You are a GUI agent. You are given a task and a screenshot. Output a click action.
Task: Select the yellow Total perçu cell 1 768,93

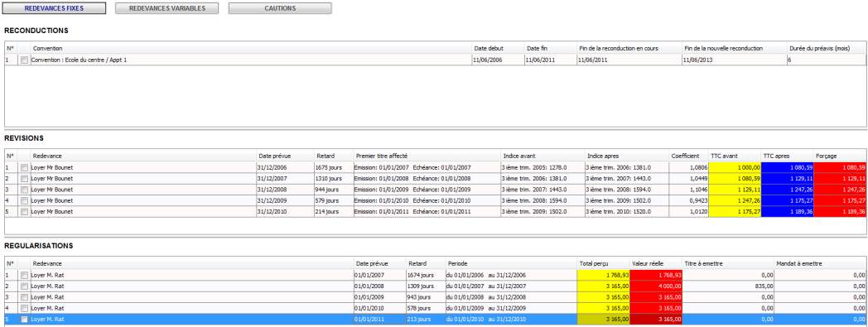pos(603,275)
